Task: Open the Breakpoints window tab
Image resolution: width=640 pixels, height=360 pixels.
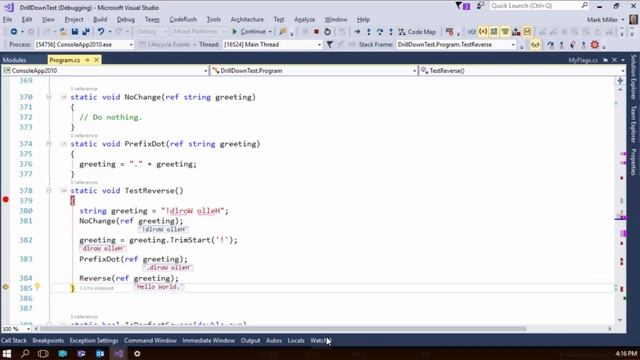Action: pyautogui.click(x=48, y=340)
